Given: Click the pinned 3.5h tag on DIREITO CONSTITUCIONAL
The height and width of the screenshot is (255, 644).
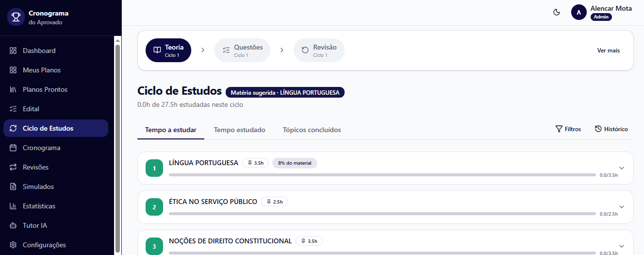Looking at the screenshot, I should [x=309, y=241].
